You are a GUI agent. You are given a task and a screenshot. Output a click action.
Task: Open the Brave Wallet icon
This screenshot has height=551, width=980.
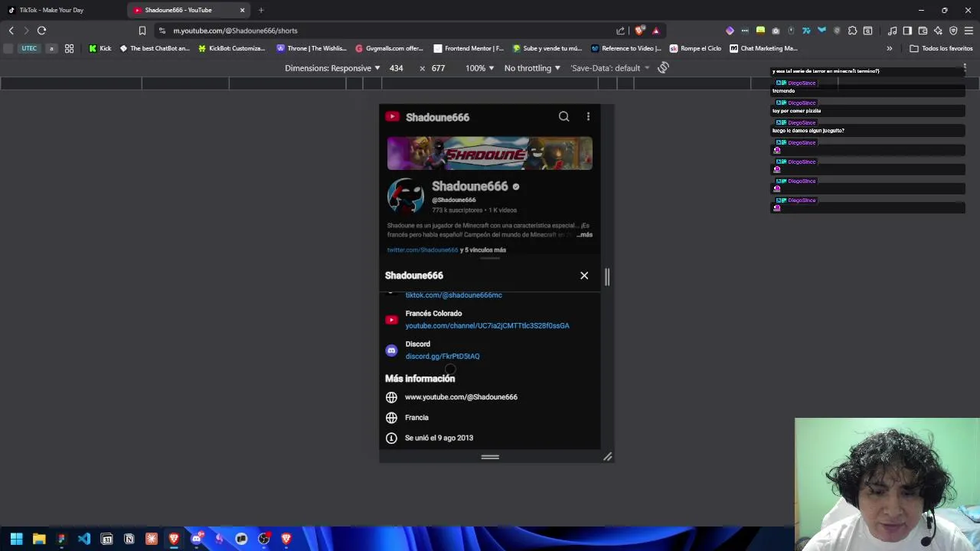[923, 31]
